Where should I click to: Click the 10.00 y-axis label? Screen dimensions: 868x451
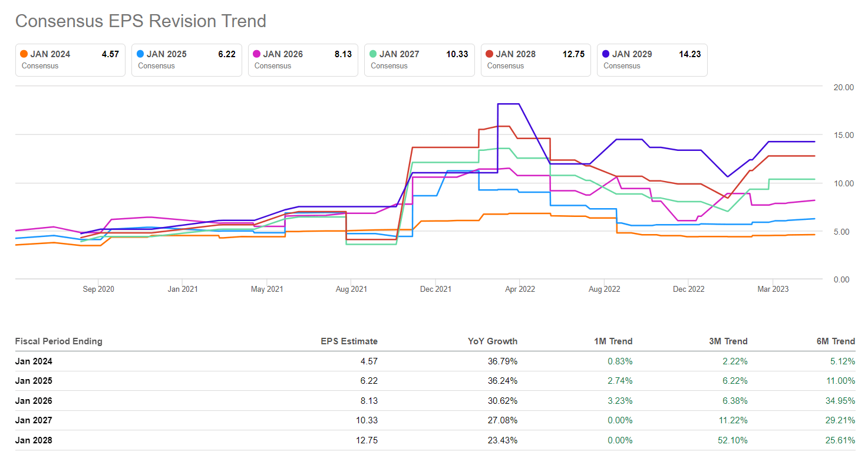(x=843, y=183)
